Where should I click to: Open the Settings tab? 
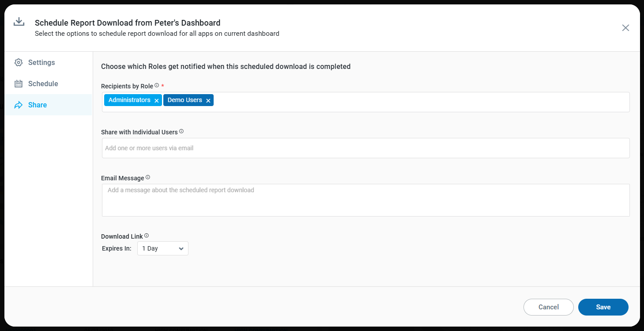coord(41,62)
